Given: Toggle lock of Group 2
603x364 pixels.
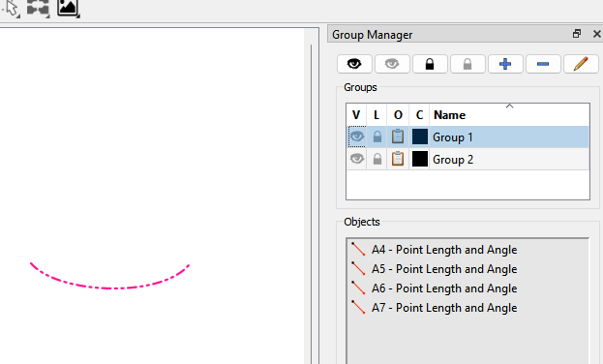Looking at the screenshot, I should (377, 159).
